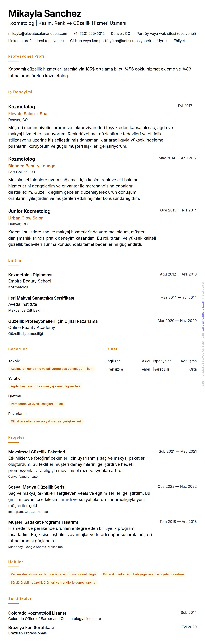The height and width of the screenshot is (644, 205).
Task: Click the Dijital pazarlama ve sosyal medya tag
Action: (x=46, y=421)
